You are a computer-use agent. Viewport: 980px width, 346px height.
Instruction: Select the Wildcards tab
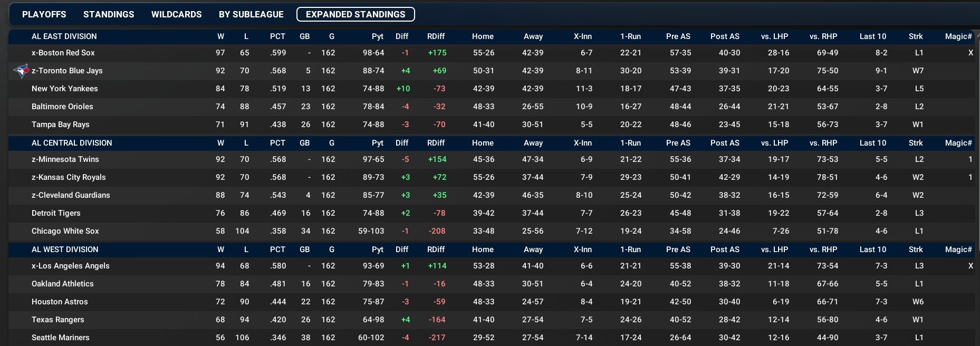pos(176,14)
